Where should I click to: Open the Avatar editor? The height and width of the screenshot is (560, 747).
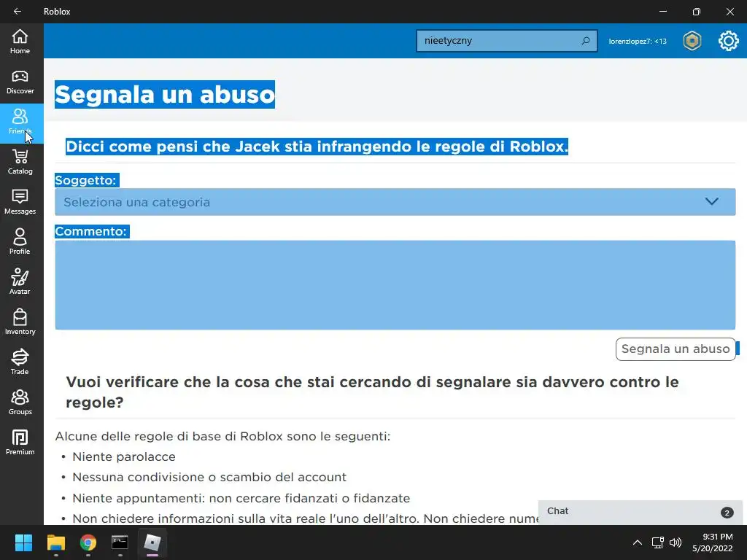20,282
